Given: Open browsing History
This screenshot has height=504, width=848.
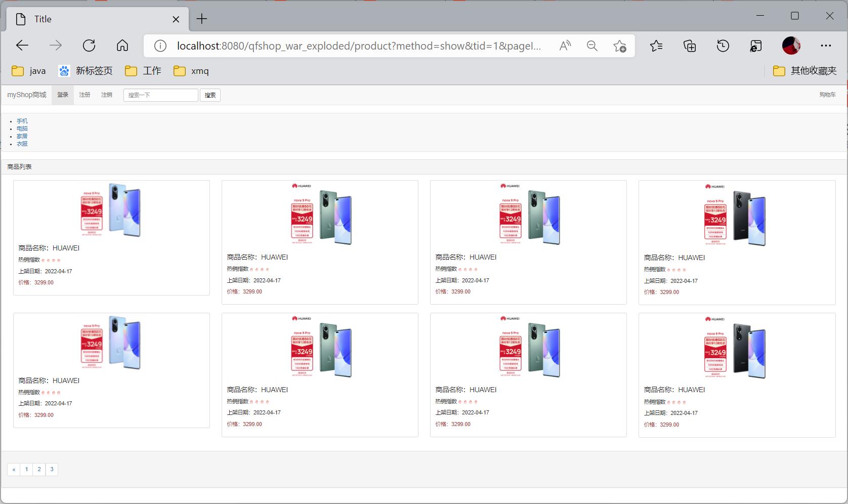Looking at the screenshot, I should 723,46.
